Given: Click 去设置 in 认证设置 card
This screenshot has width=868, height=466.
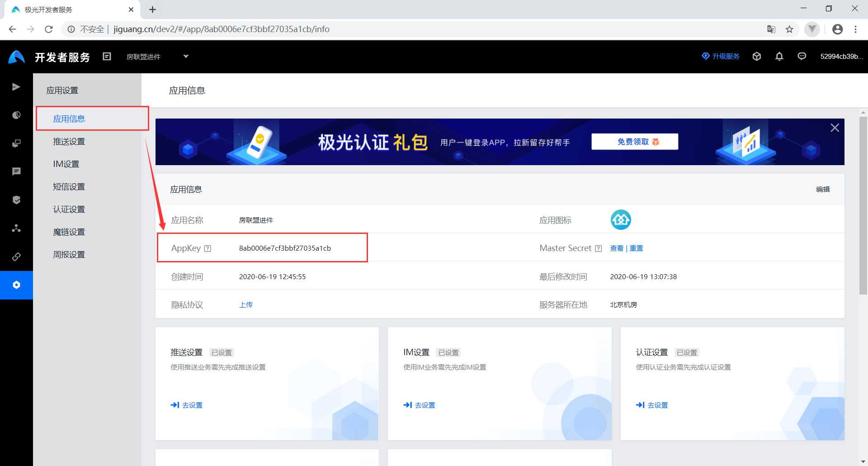Looking at the screenshot, I should pos(652,405).
